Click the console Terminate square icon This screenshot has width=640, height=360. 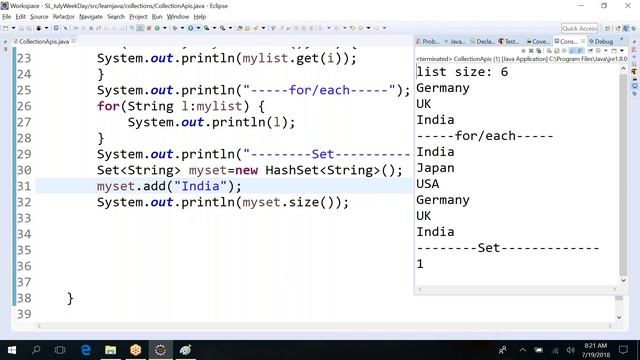[523, 51]
